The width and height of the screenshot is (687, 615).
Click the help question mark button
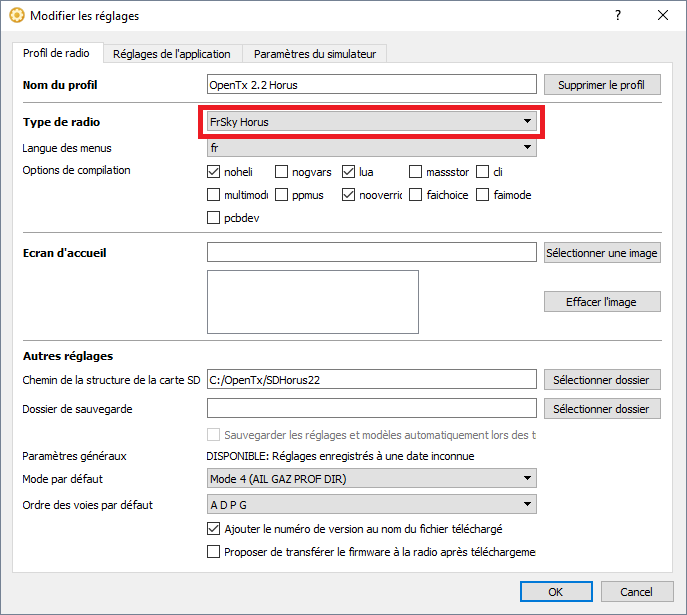pos(618,15)
